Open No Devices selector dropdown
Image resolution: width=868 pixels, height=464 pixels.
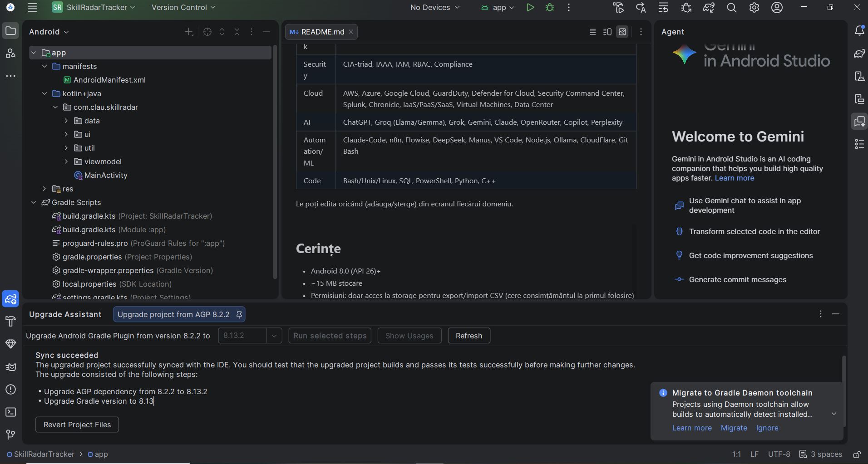point(435,7)
